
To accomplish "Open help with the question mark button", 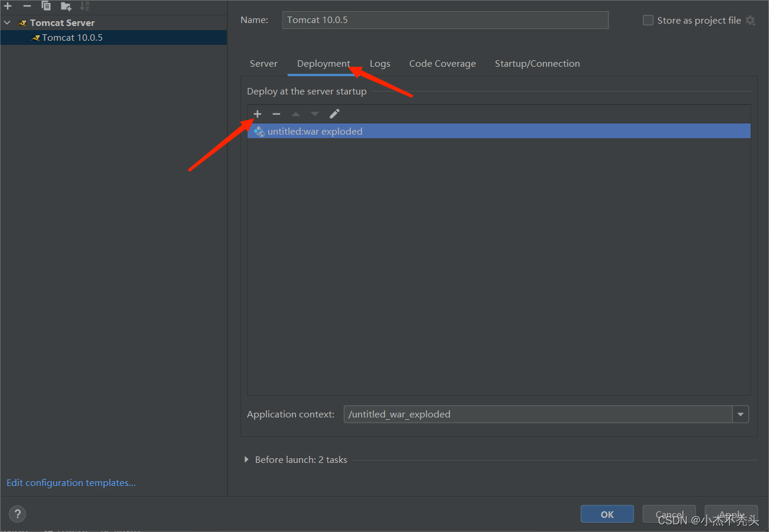I will [18, 514].
